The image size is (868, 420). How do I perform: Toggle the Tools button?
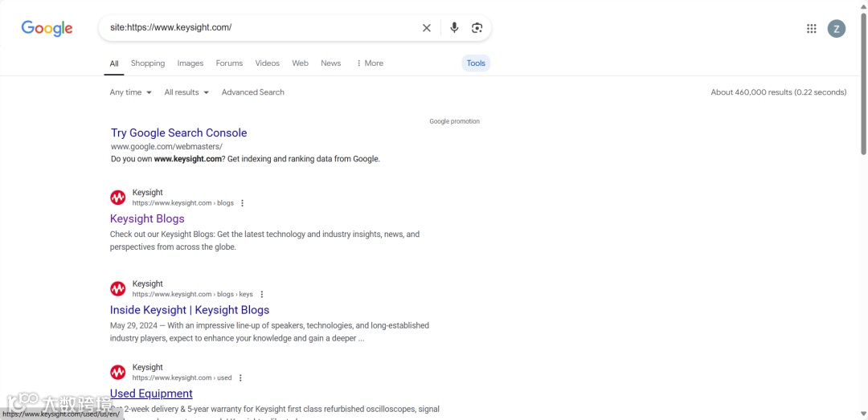[476, 63]
